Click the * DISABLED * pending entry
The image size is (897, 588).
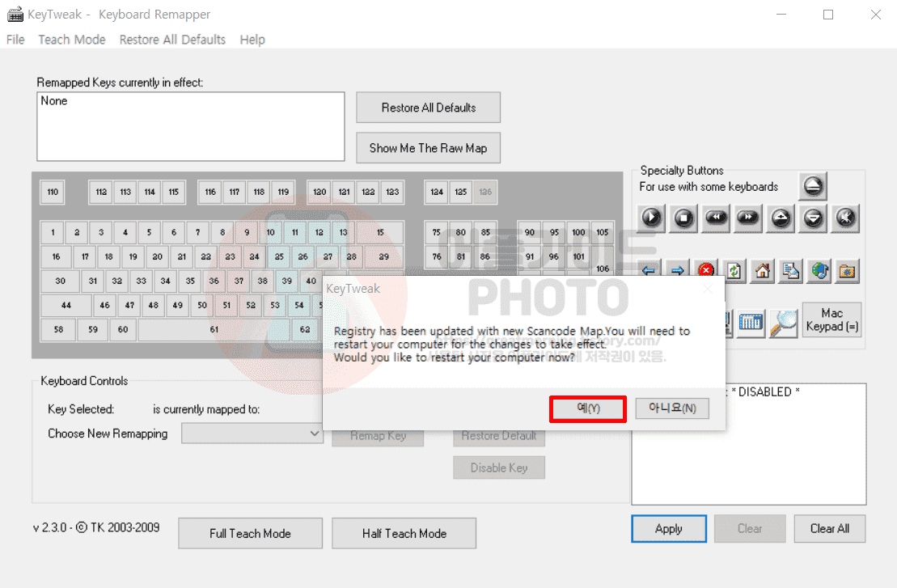[x=765, y=391]
